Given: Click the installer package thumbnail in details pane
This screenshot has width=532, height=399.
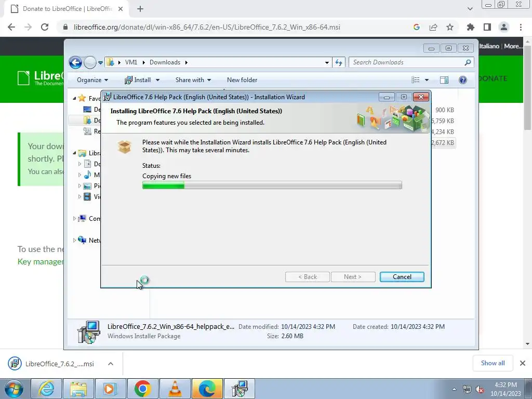Looking at the screenshot, I should (x=88, y=332).
